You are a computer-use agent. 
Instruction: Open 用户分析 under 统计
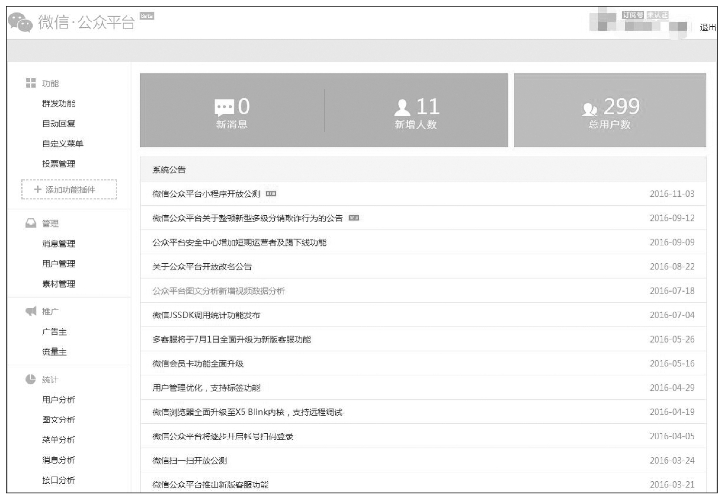[x=58, y=399]
